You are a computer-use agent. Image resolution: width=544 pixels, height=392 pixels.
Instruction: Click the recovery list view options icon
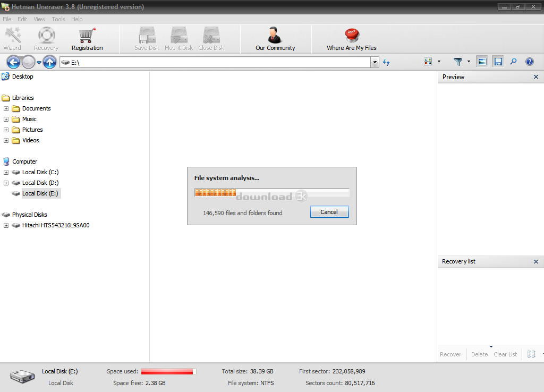tap(531, 354)
